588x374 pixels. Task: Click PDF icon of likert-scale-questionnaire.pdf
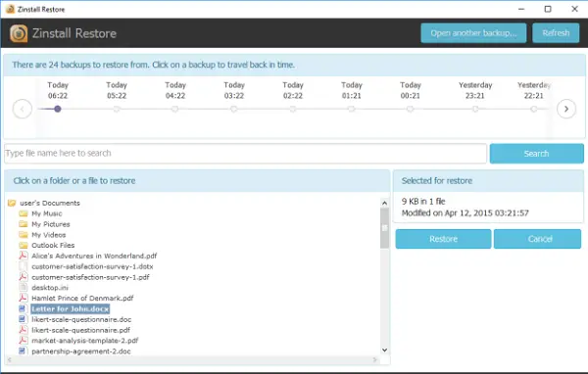[x=24, y=330]
